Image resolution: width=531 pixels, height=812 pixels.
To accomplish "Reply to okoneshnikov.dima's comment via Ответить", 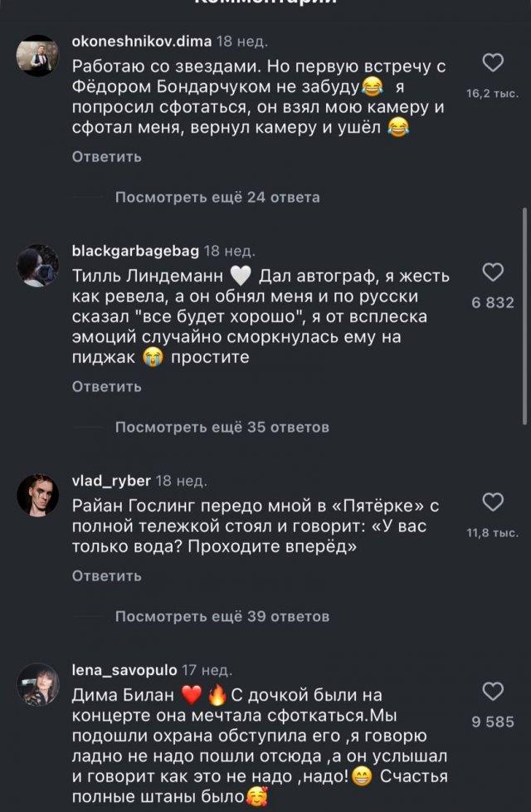I will tap(107, 157).
